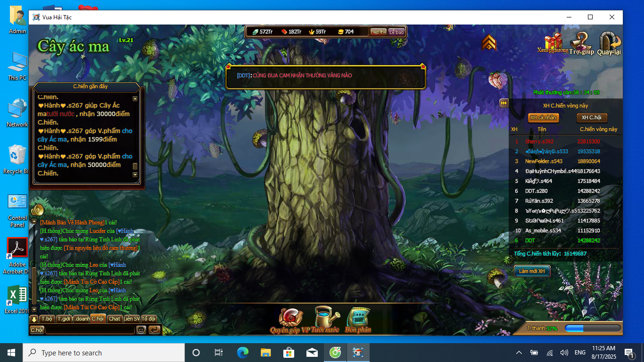Screen dimensions: 644x362
Task: Open File Explorer from the taskbar
Action: pos(266,353)
